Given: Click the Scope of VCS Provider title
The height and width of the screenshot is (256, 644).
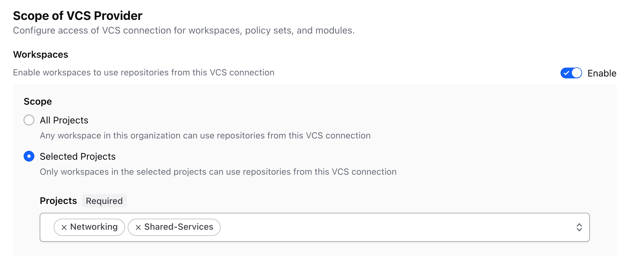Looking at the screenshot, I should click(x=78, y=16).
